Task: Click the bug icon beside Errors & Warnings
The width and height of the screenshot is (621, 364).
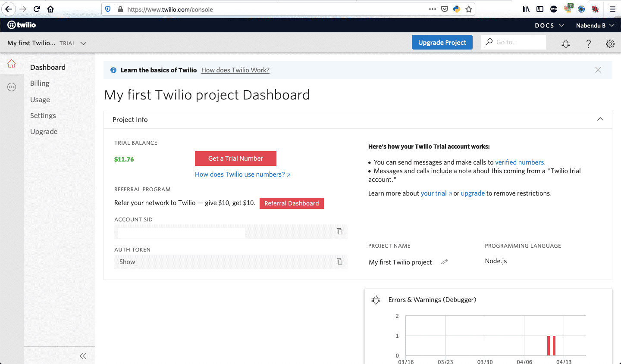Action: click(376, 300)
